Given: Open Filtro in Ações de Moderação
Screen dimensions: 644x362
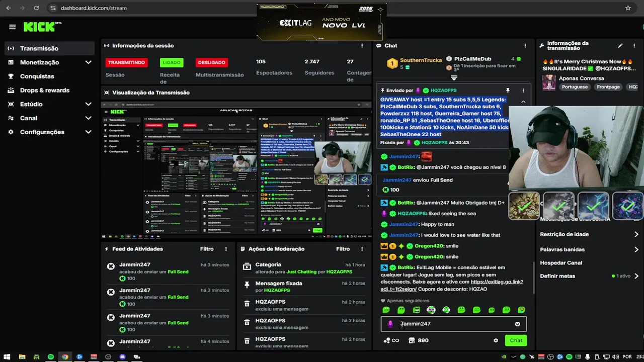Looking at the screenshot, I should click(343, 249).
